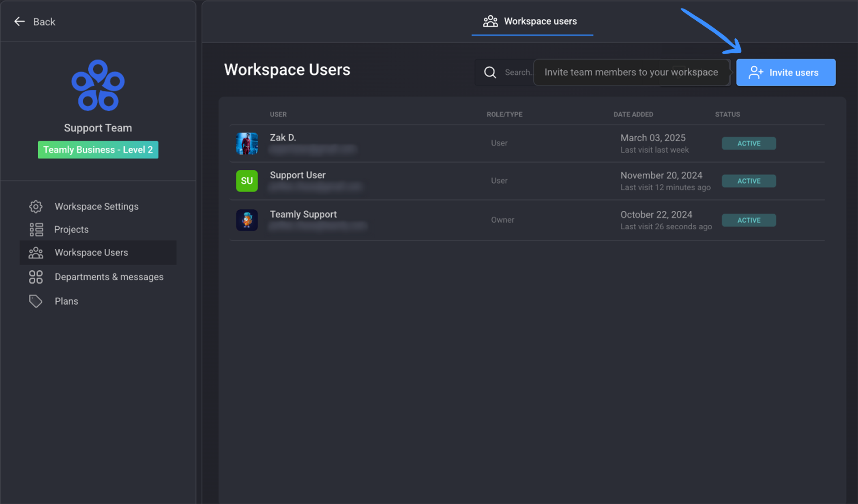Select the Support User name
The width and height of the screenshot is (858, 504).
coord(297,175)
